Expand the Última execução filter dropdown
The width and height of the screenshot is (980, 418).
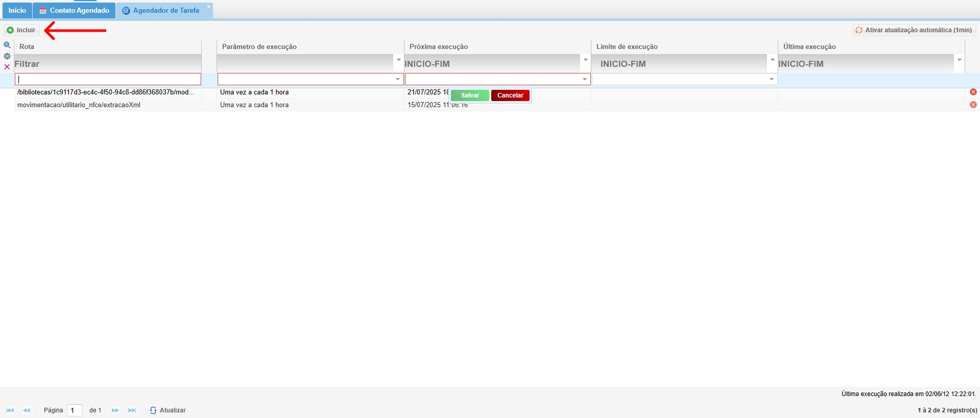coord(960,60)
